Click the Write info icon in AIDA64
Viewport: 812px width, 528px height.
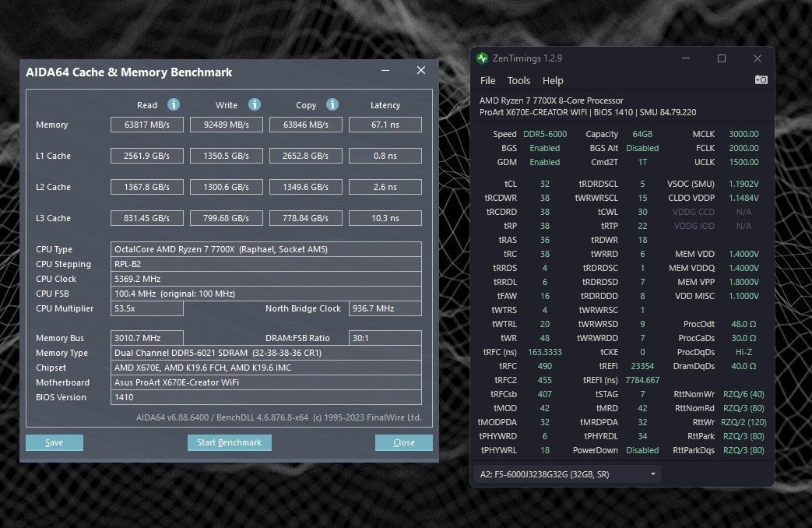coord(255,104)
